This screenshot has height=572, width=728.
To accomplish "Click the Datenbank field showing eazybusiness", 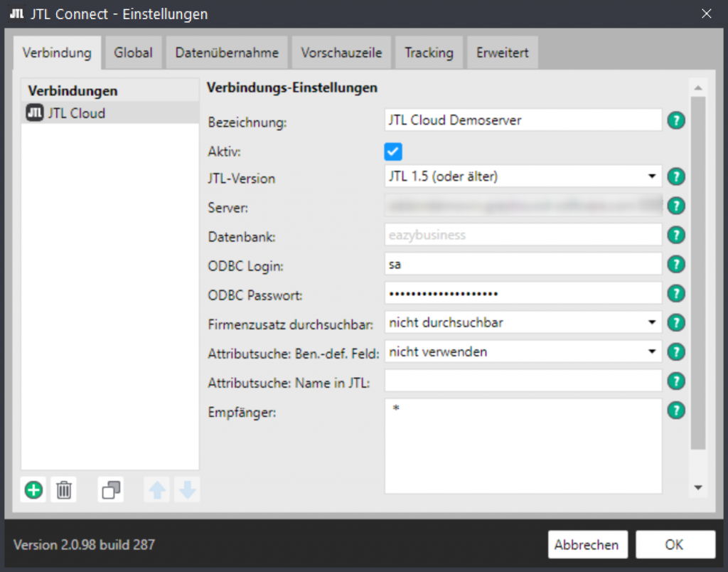I will point(523,235).
